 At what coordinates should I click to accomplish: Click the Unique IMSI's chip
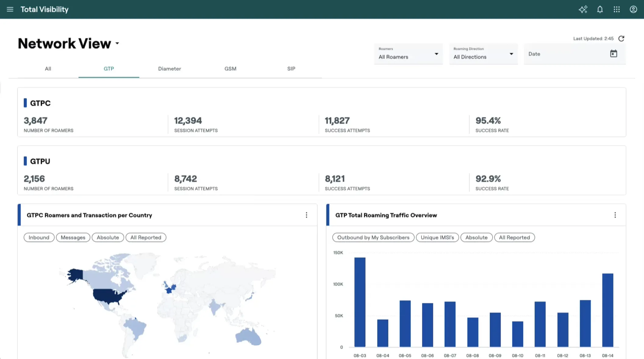437,237
